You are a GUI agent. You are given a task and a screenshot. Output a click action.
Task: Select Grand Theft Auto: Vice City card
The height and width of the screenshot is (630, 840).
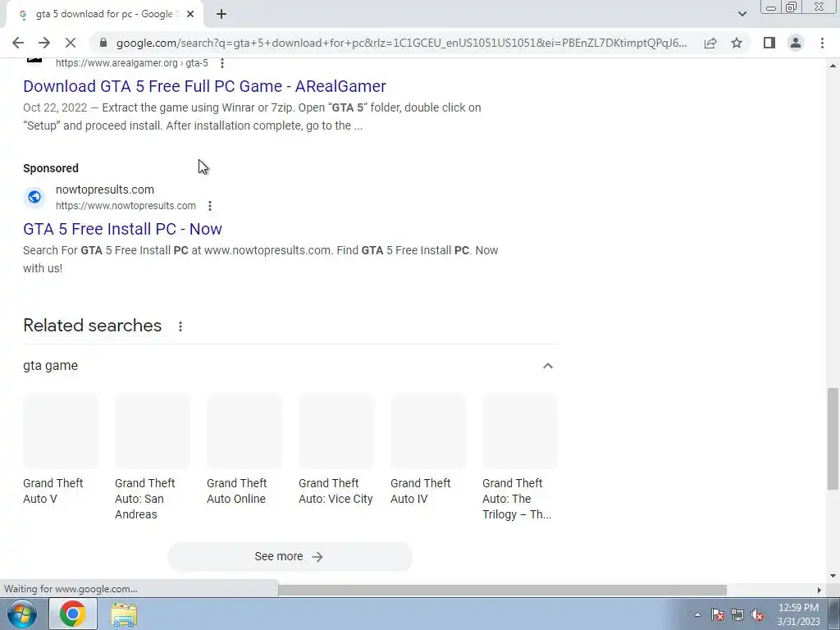click(336, 450)
